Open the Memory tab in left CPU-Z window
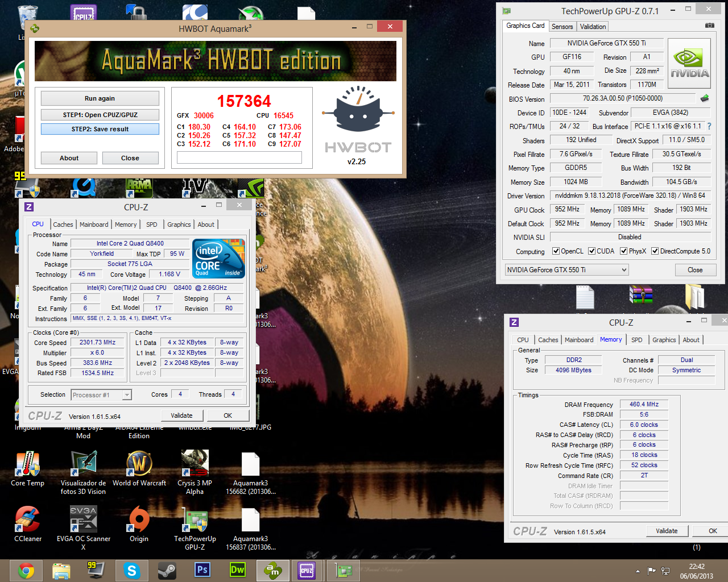The image size is (728, 582). [x=126, y=225]
